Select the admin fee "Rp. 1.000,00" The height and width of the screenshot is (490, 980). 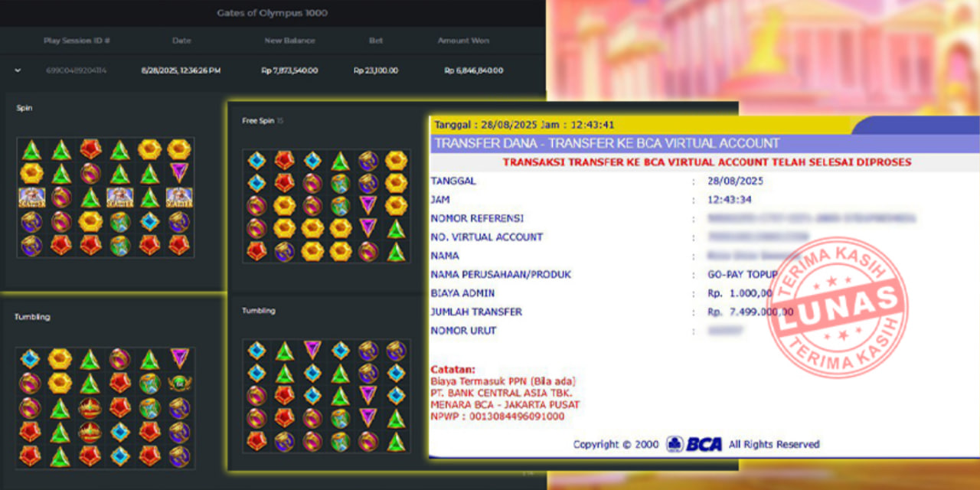pos(740,293)
